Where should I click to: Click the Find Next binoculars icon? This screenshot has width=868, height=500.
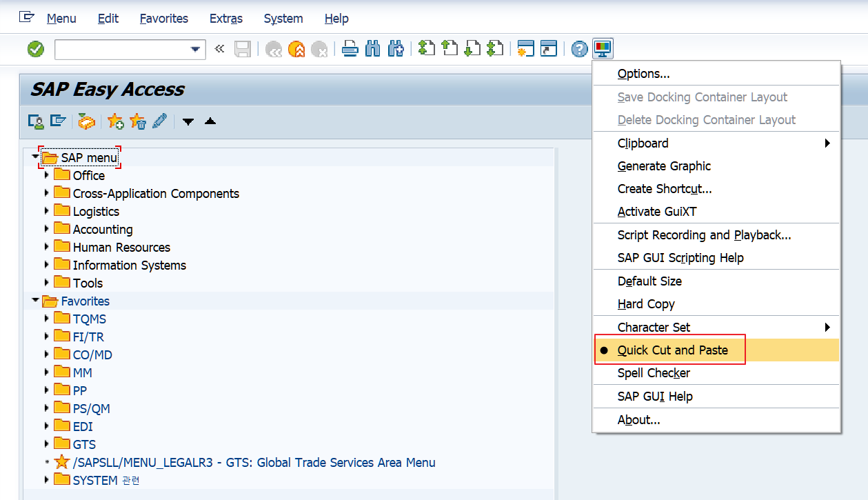pyautogui.click(x=396, y=49)
